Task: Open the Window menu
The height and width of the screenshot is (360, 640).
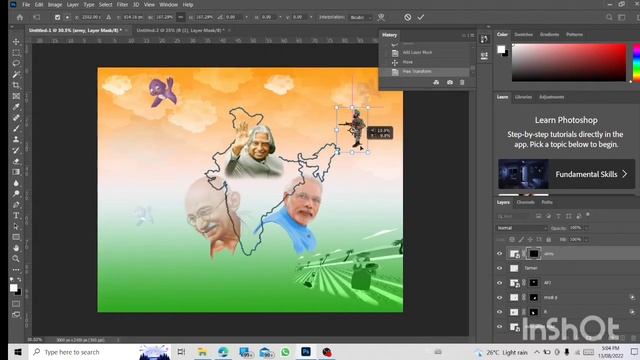Action: pos(169,4)
